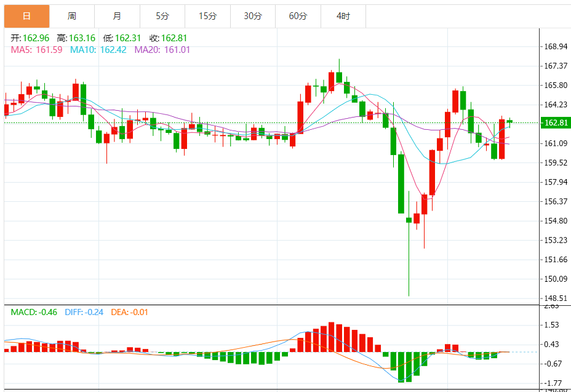Open the 30分 timeframe tab

(253, 16)
